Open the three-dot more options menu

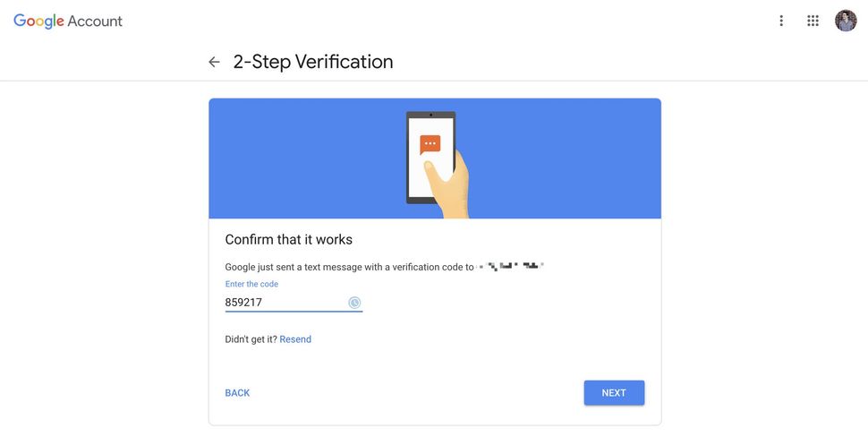tap(781, 21)
